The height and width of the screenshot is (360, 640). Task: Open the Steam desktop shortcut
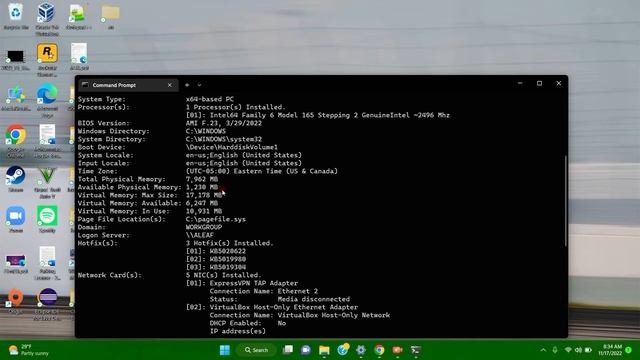[x=16, y=178]
